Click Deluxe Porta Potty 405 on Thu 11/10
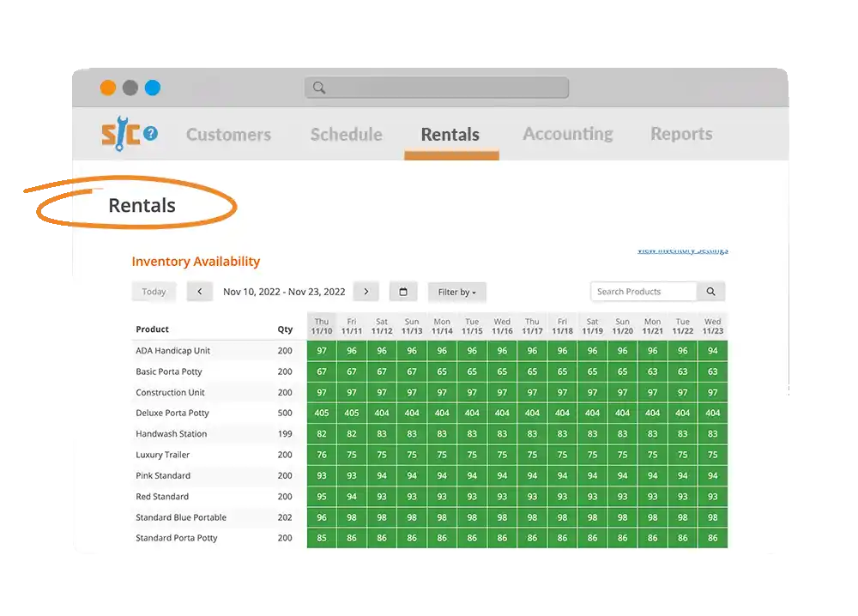Viewport: 858px width, 616px height. point(322,413)
